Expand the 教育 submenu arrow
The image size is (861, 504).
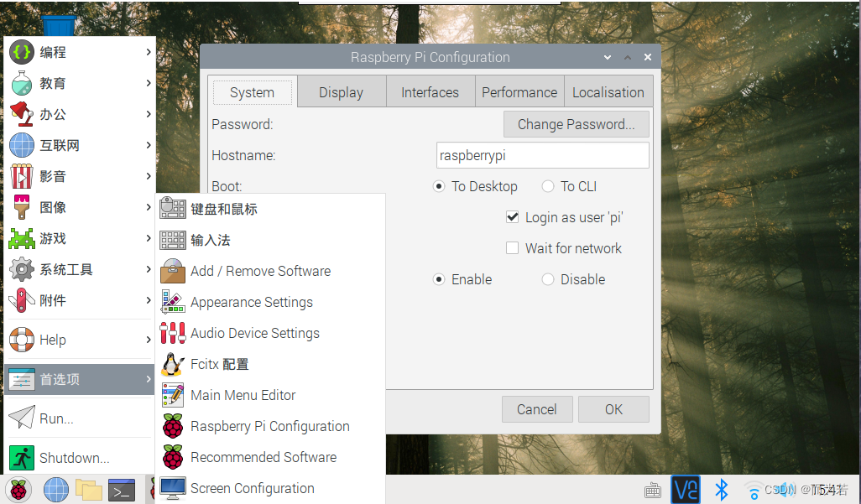click(x=149, y=83)
